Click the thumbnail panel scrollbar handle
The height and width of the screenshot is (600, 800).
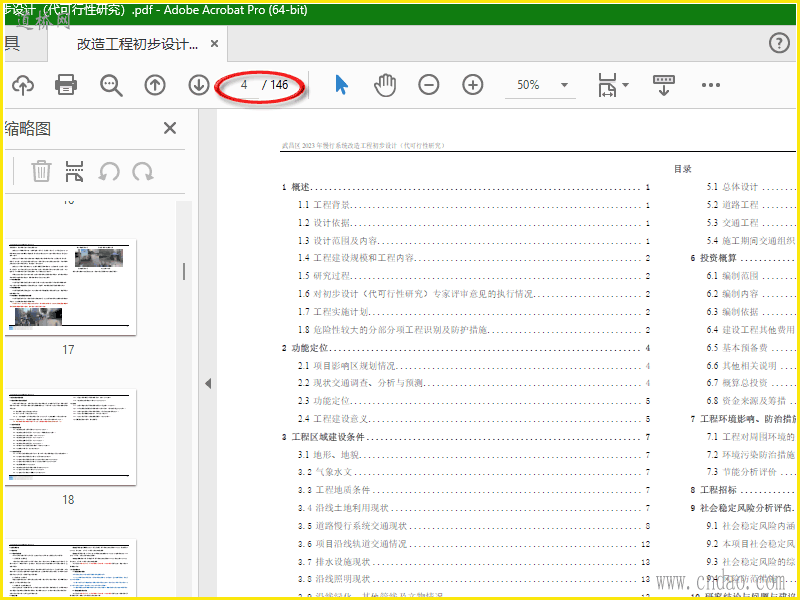[x=184, y=271]
